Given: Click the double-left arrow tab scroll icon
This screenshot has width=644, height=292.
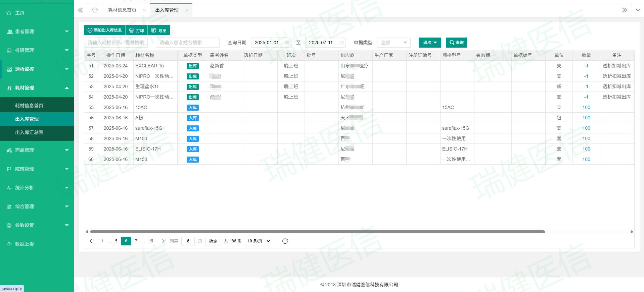Looking at the screenshot, I should (x=81, y=10).
